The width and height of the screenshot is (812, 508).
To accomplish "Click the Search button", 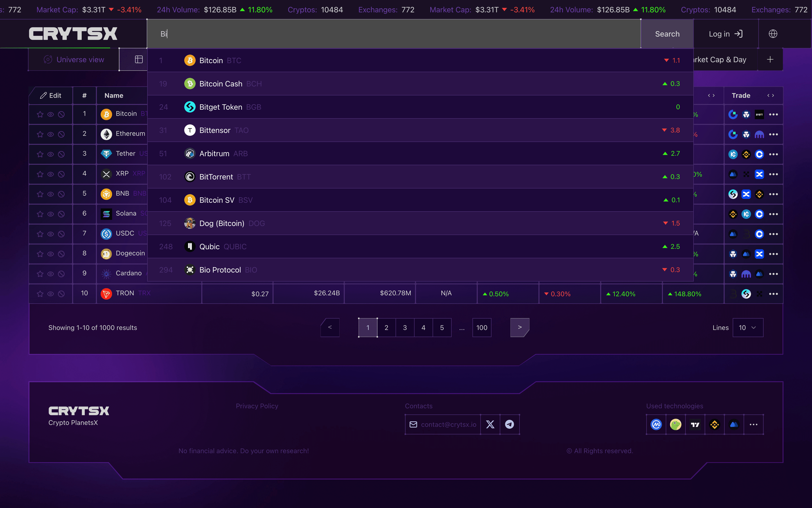I will 667,34.
